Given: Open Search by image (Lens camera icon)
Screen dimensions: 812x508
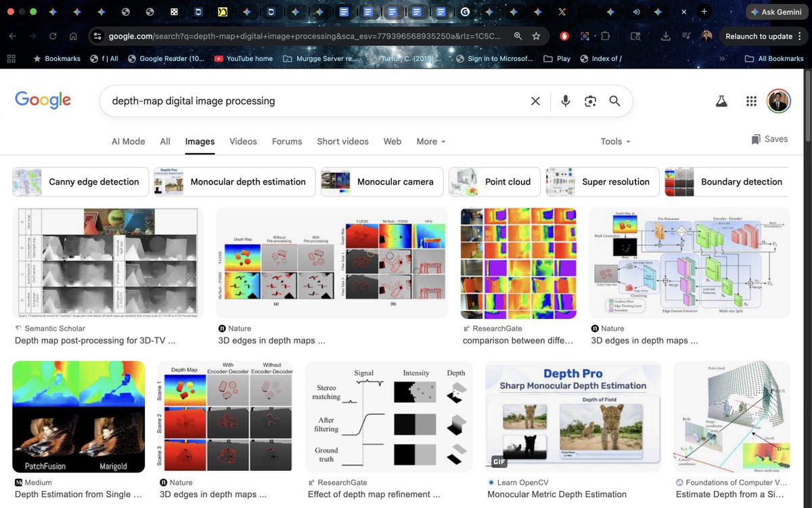Looking at the screenshot, I should coord(590,101).
